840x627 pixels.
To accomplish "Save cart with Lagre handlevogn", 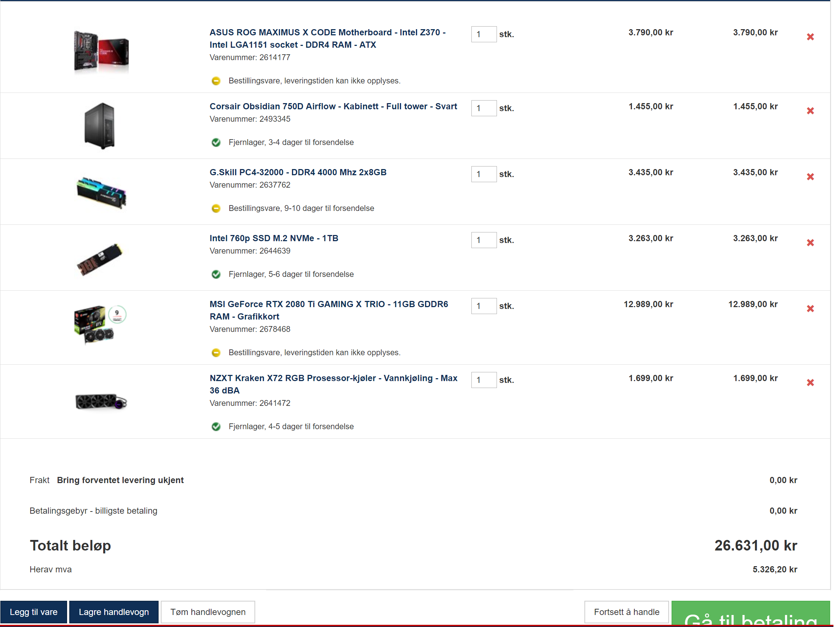I will [x=113, y=612].
